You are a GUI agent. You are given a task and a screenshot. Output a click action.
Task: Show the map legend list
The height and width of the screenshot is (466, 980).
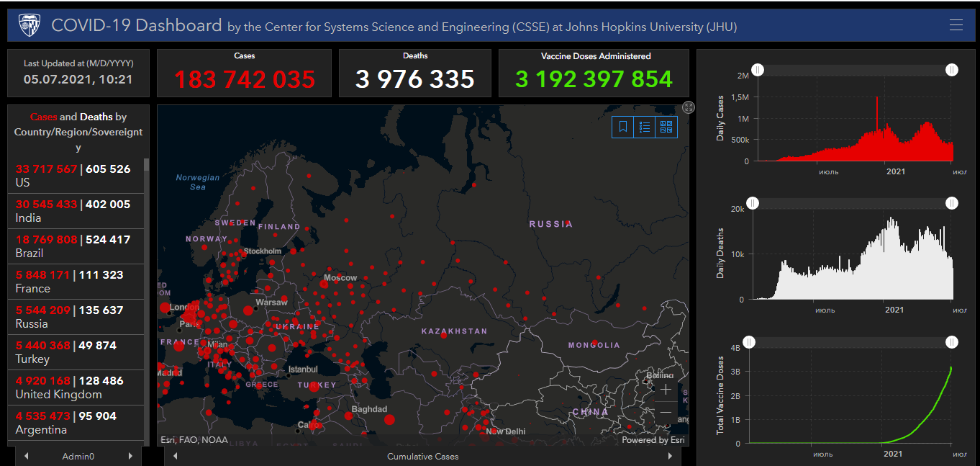click(645, 127)
